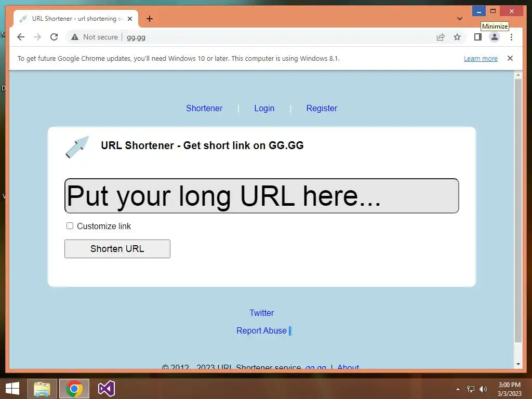Open the network tray icon
This screenshot has height=399, width=532.
pos(471,389)
